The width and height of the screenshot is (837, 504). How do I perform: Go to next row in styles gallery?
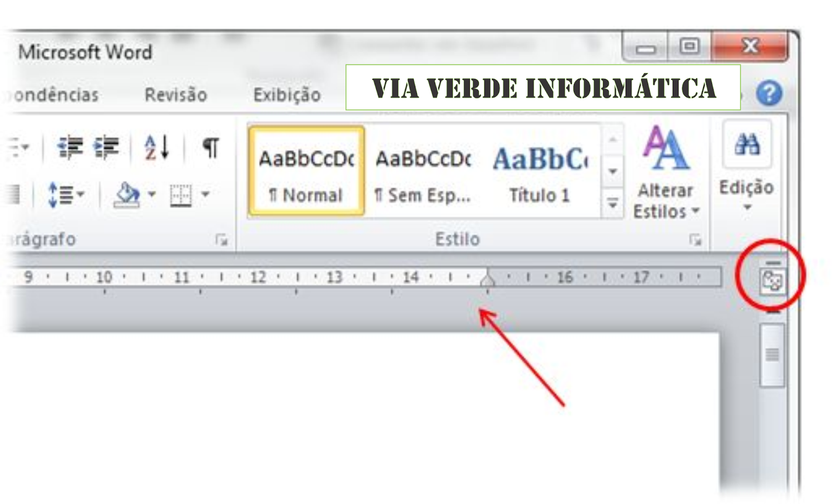point(613,171)
